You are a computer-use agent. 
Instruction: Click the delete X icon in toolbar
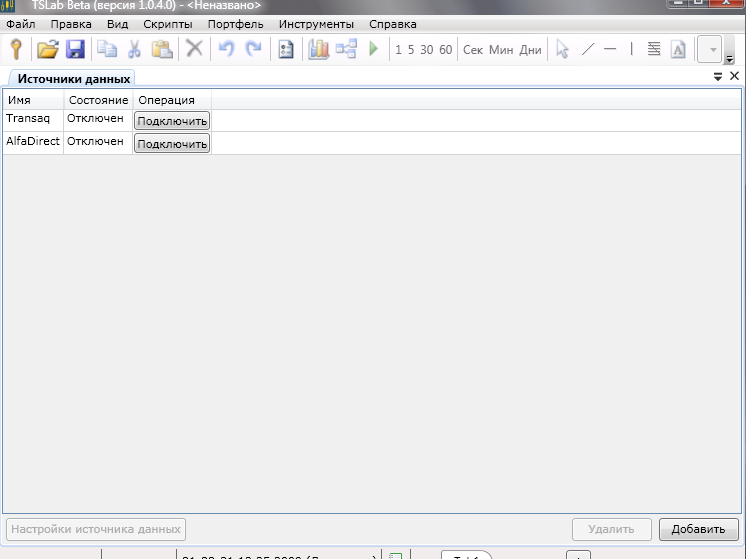[195, 49]
